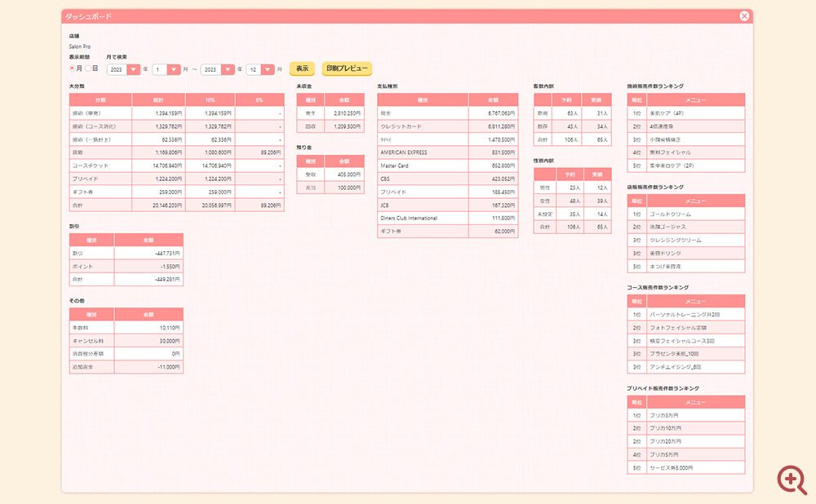Click the 表示 button
The image size is (816, 504).
(x=302, y=69)
